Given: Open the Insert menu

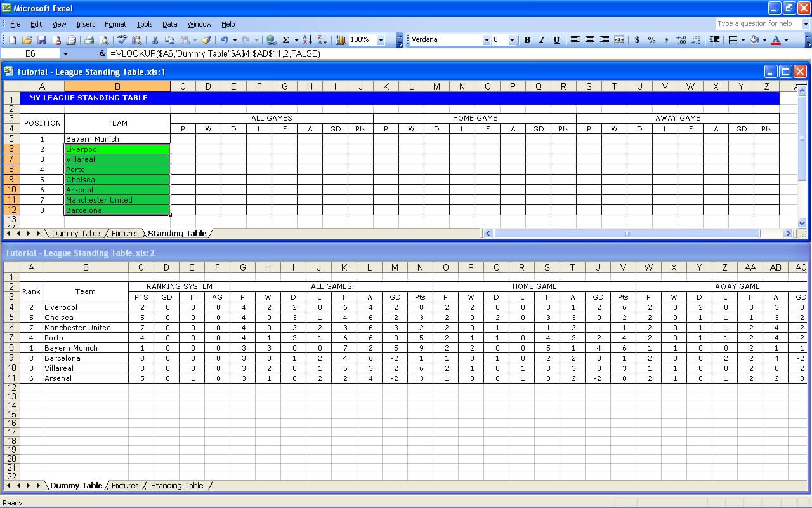Looking at the screenshot, I should click(85, 24).
